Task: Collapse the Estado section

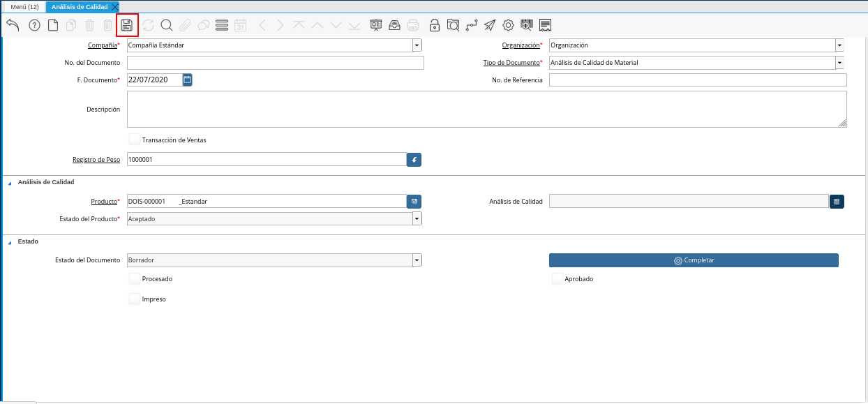Action: pyautogui.click(x=10, y=242)
